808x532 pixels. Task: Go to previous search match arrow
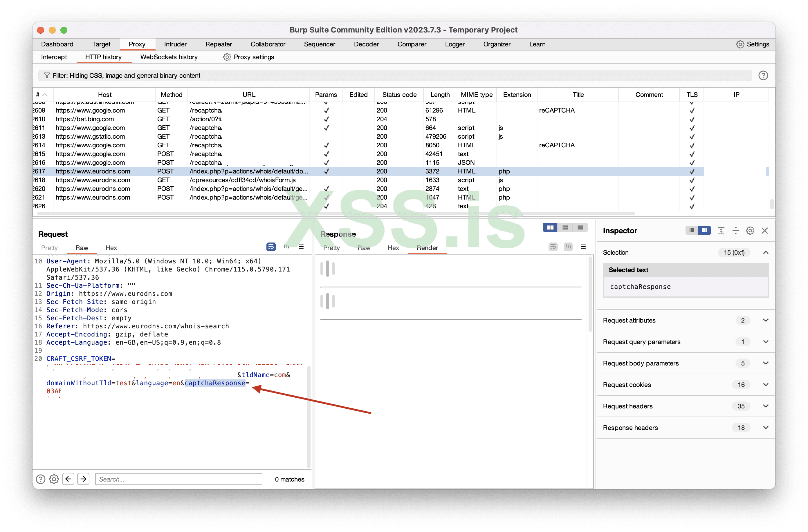coord(68,479)
